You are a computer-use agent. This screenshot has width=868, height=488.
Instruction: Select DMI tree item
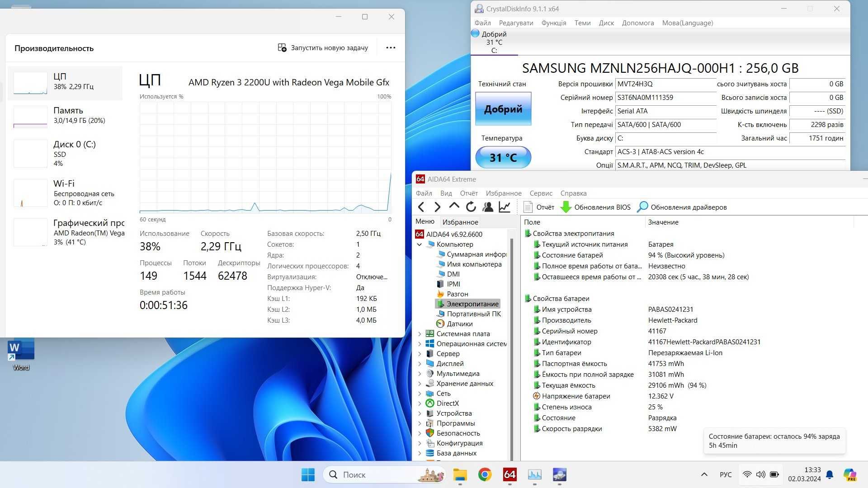click(448, 274)
